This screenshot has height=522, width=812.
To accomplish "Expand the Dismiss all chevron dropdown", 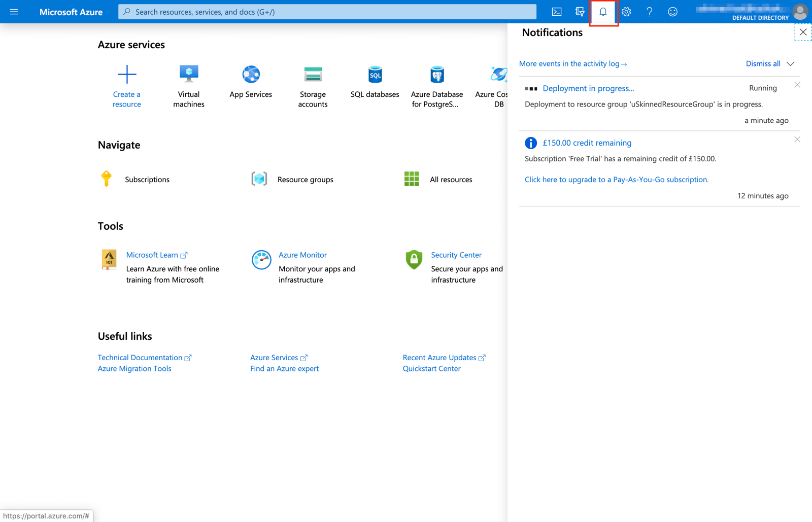I will tap(791, 64).
